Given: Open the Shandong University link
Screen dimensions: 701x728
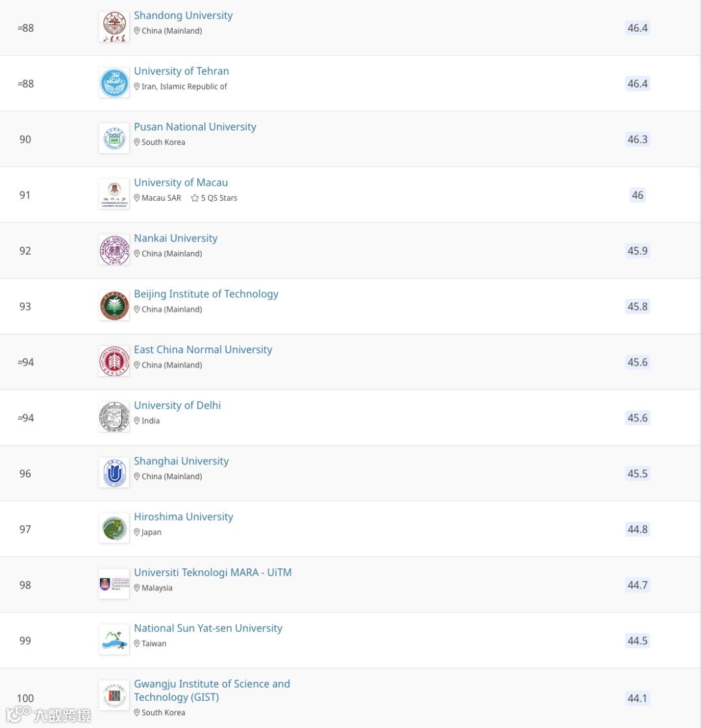Looking at the screenshot, I should [183, 16].
